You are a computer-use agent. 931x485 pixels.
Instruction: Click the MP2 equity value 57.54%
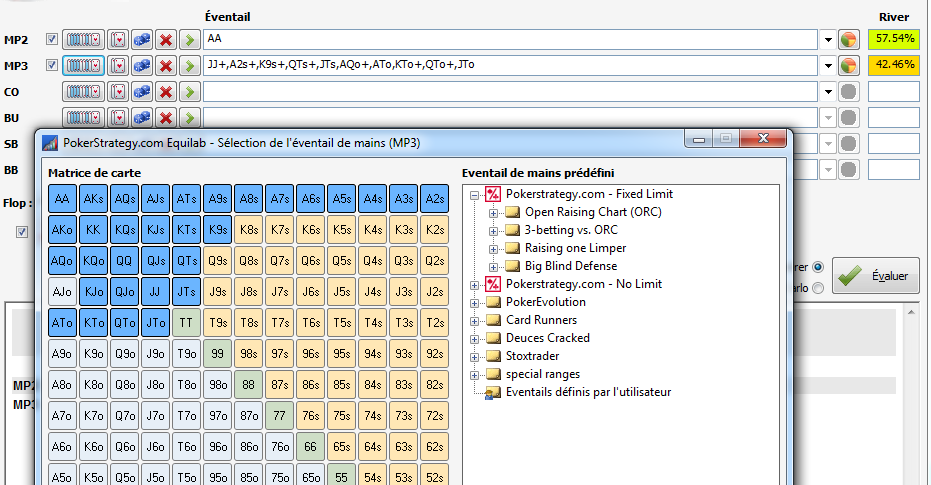[x=894, y=39]
